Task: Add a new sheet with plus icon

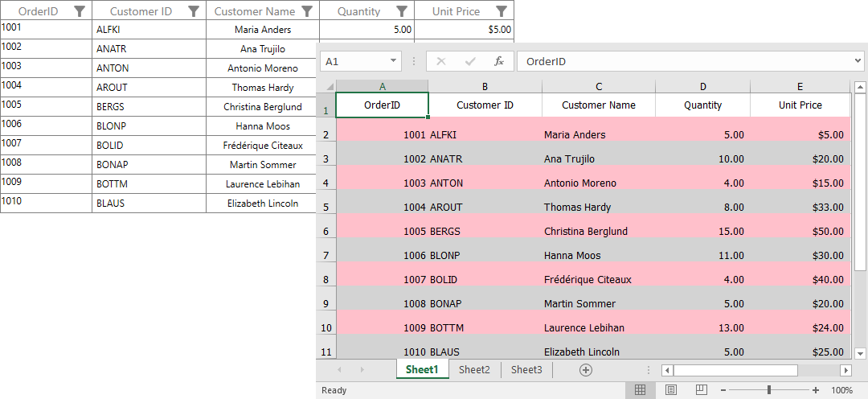Action: click(x=586, y=370)
